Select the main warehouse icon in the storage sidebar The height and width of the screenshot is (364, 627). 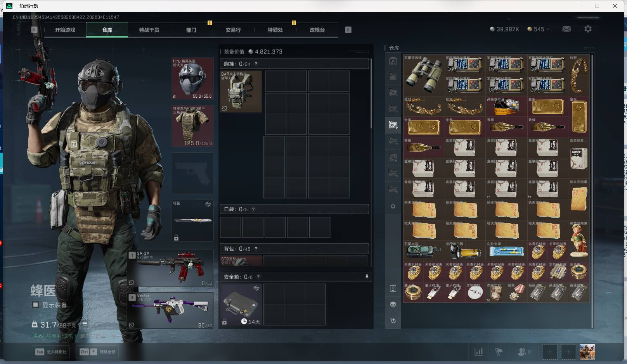pyautogui.click(x=393, y=61)
